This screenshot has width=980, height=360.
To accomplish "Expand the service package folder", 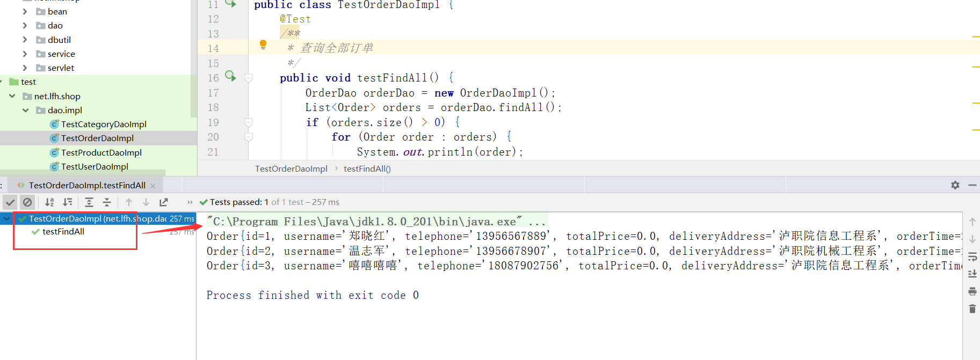I will click(25, 54).
